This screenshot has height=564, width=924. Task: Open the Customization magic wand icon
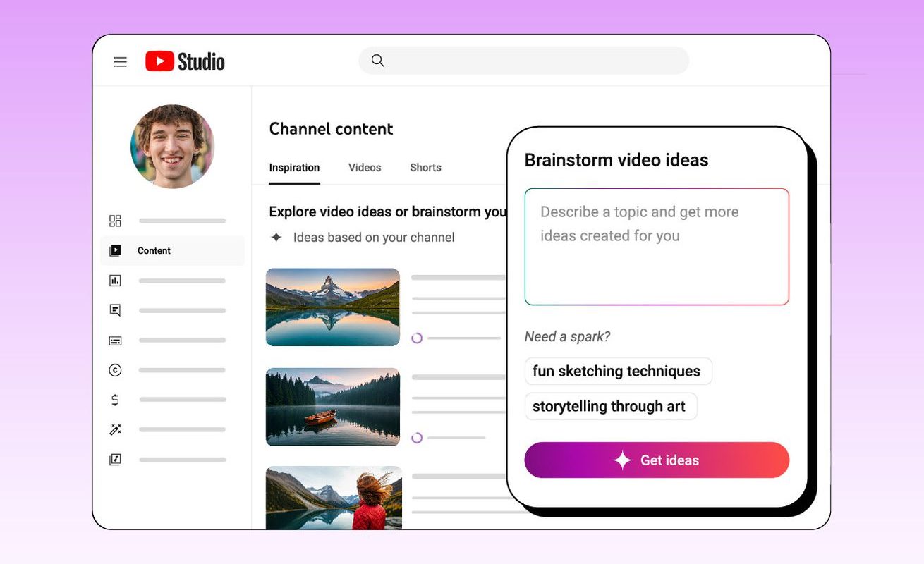pos(115,429)
